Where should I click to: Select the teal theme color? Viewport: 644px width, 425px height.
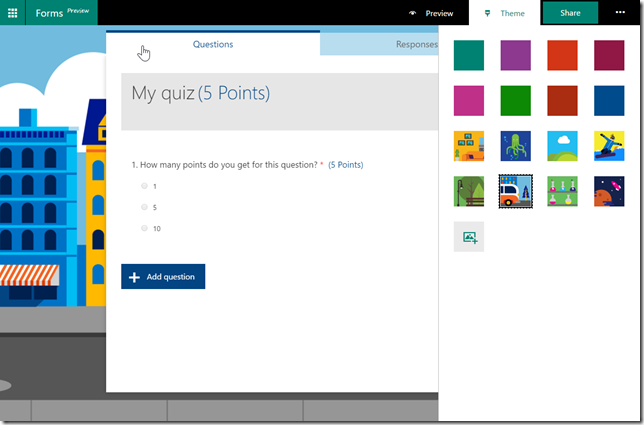pos(469,55)
